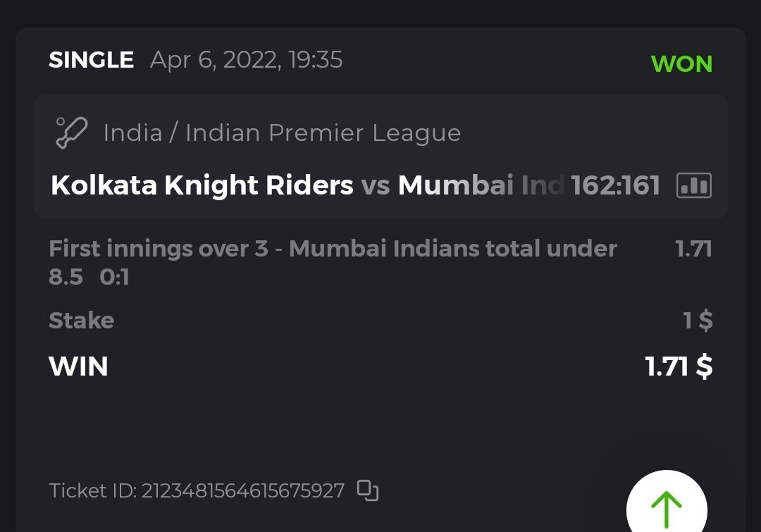The height and width of the screenshot is (532, 761).
Task: Select the Ticket ID number text
Action: pos(243,490)
